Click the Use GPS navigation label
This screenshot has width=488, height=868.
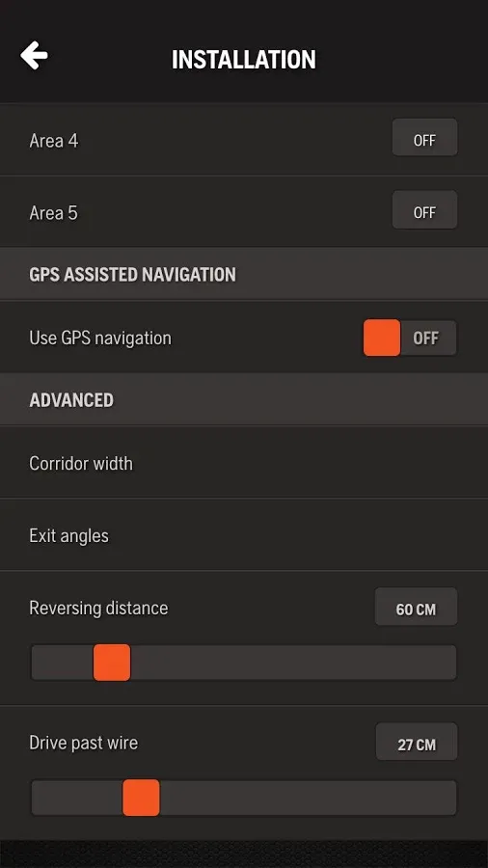click(x=100, y=338)
